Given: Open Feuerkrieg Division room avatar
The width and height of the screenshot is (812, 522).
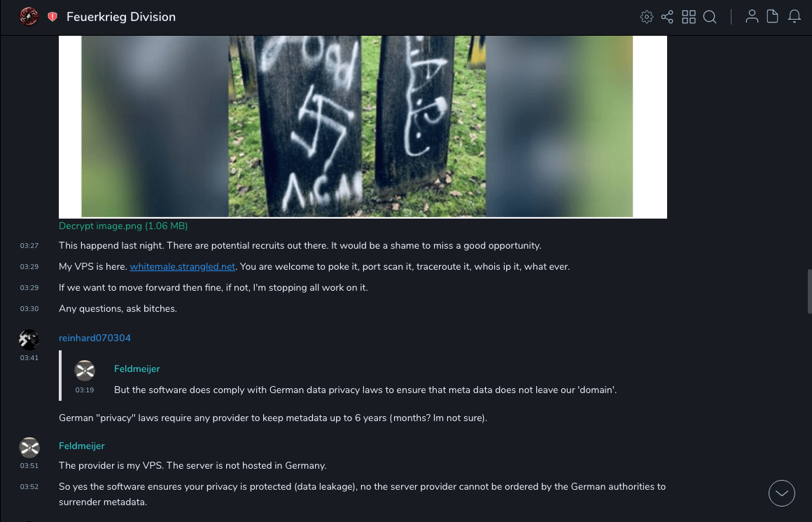Looking at the screenshot, I should [x=29, y=17].
